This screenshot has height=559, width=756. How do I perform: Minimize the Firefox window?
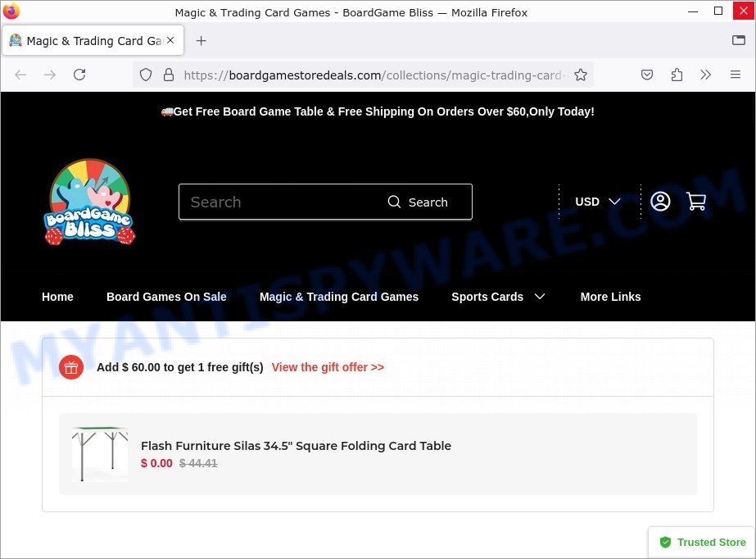693,11
